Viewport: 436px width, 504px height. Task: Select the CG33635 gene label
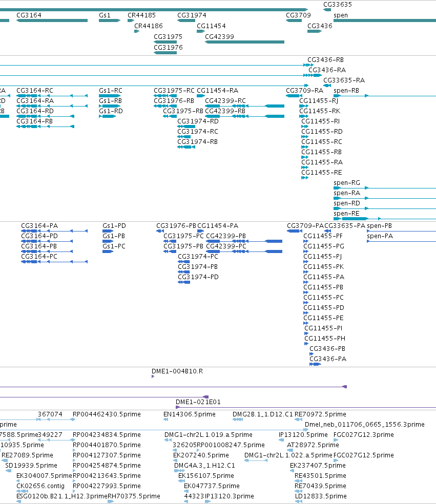(338, 5)
